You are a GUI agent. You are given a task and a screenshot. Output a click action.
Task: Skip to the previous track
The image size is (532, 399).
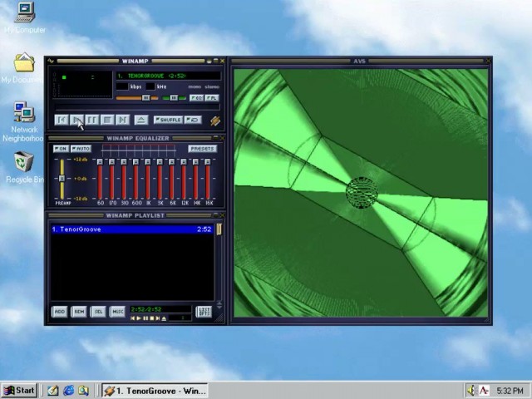point(62,121)
